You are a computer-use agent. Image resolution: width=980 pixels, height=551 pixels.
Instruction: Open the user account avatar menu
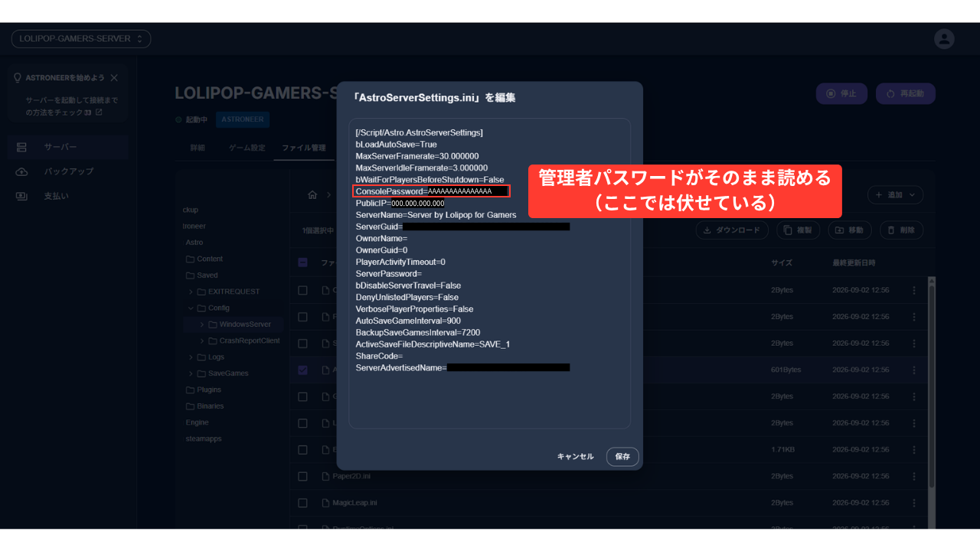(944, 39)
